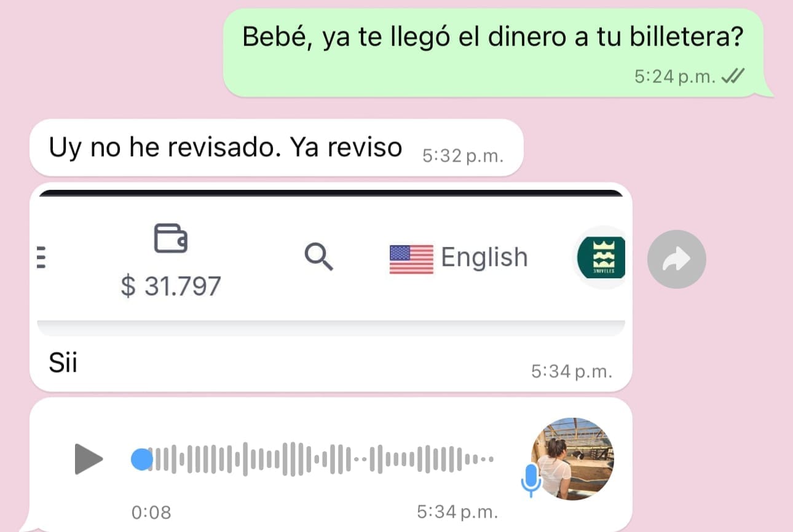Click the $ 31.797 balance amount
The image size is (793, 532).
[170, 286]
